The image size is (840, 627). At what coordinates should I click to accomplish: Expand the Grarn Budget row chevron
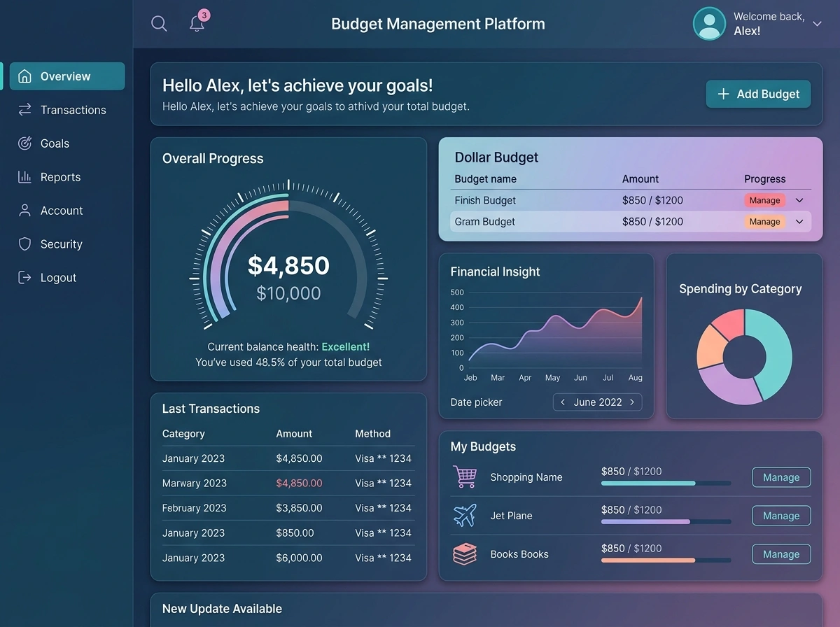point(799,222)
